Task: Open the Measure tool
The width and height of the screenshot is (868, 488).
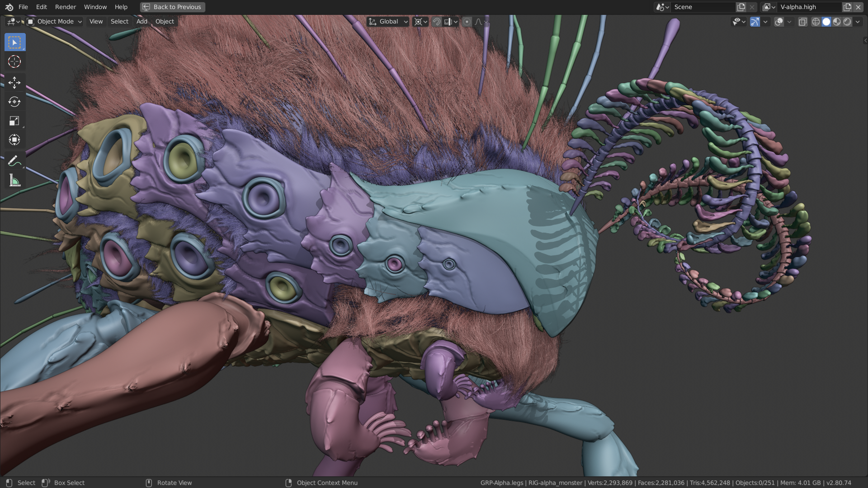Action: tap(15, 179)
